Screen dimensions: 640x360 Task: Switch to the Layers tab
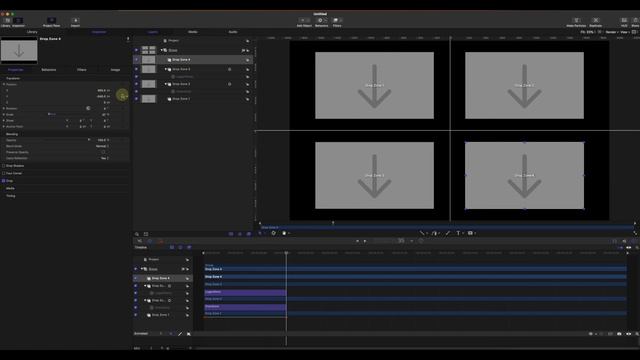pyautogui.click(x=153, y=32)
